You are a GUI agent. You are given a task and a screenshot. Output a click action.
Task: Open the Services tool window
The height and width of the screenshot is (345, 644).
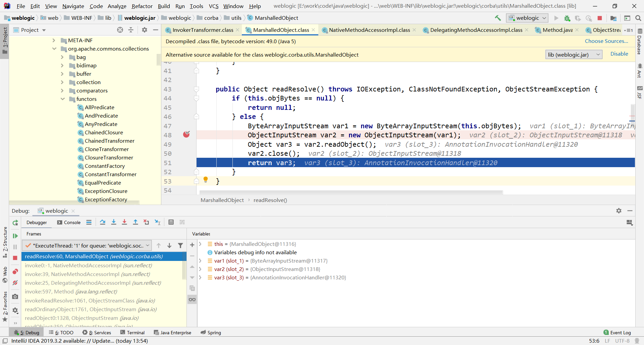click(x=97, y=333)
